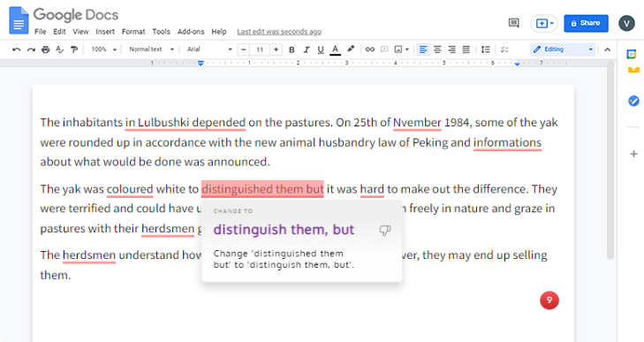Click underlined phrase 'in Lulbushki depended'
644x342 pixels.
pyautogui.click(x=186, y=123)
